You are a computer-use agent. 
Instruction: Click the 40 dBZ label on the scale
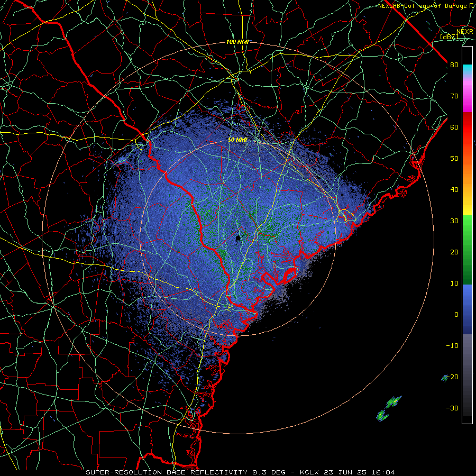coord(454,190)
